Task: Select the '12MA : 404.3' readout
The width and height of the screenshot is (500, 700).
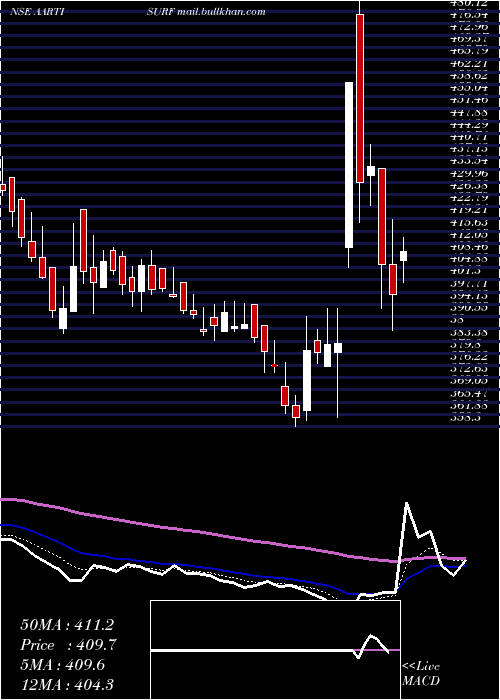Action: (x=66, y=684)
